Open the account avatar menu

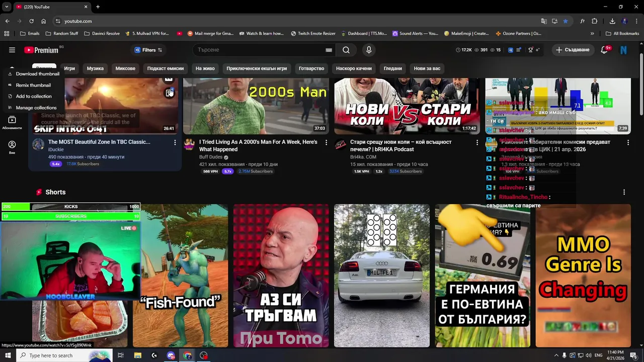pyautogui.click(x=623, y=50)
